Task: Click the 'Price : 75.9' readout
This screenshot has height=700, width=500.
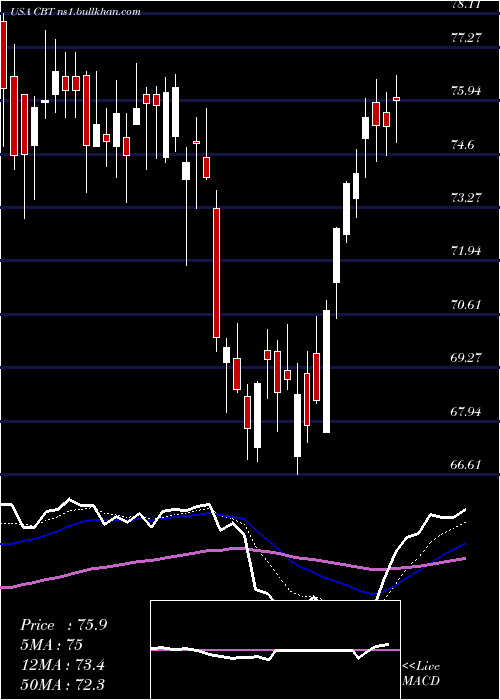Action: [x=64, y=625]
